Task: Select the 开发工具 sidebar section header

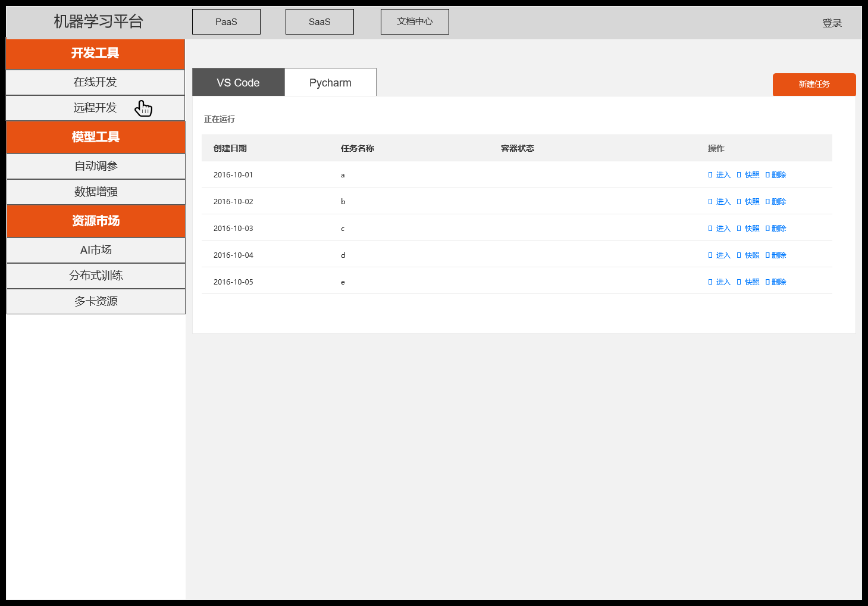Action: coord(95,54)
